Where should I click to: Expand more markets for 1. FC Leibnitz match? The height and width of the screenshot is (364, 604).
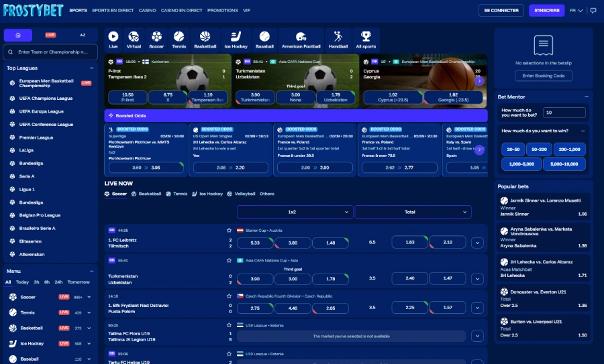click(477, 243)
